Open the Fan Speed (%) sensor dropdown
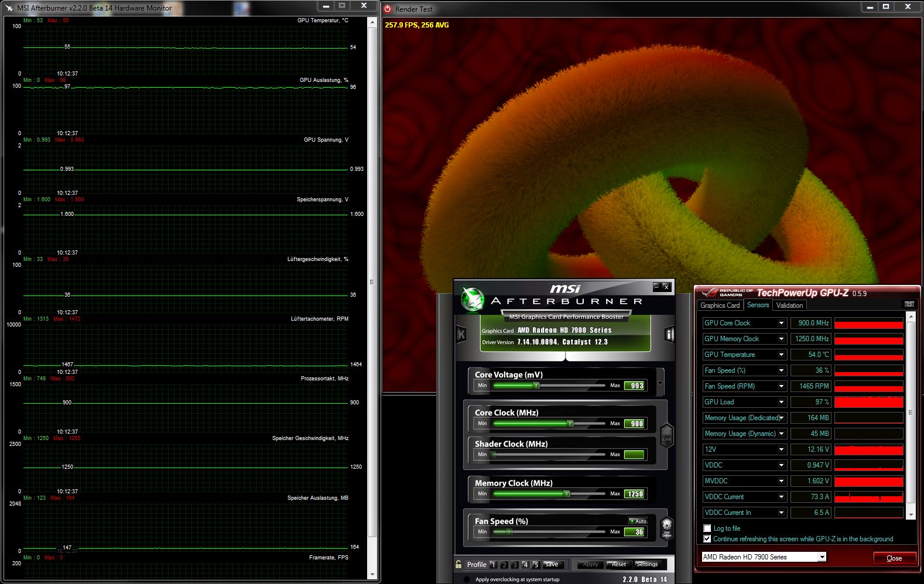This screenshot has height=584, width=924. (x=781, y=370)
